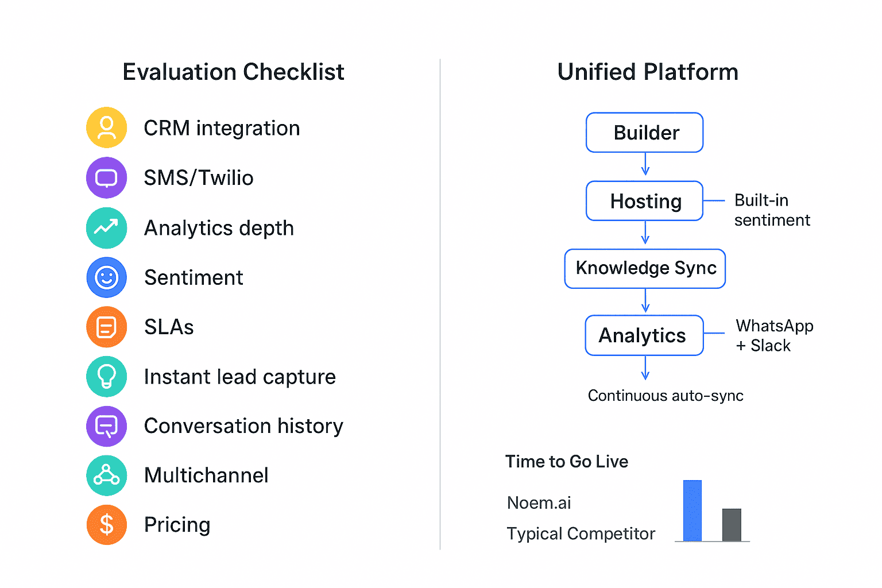Click the yellow CRM integration person icon
The width and height of the screenshot is (882, 588).
click(x=107, y=127)
